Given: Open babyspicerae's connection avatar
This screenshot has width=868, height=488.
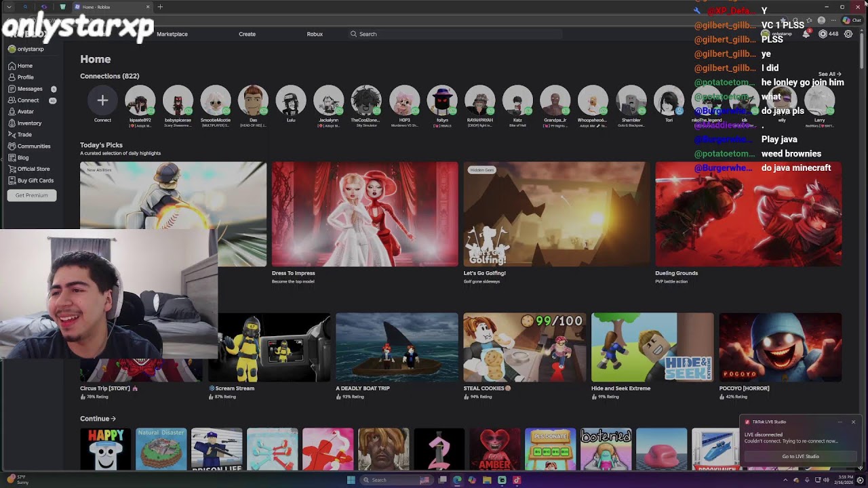Looking at the screenshot, I should pyautogui.click(x=178, y=101).
